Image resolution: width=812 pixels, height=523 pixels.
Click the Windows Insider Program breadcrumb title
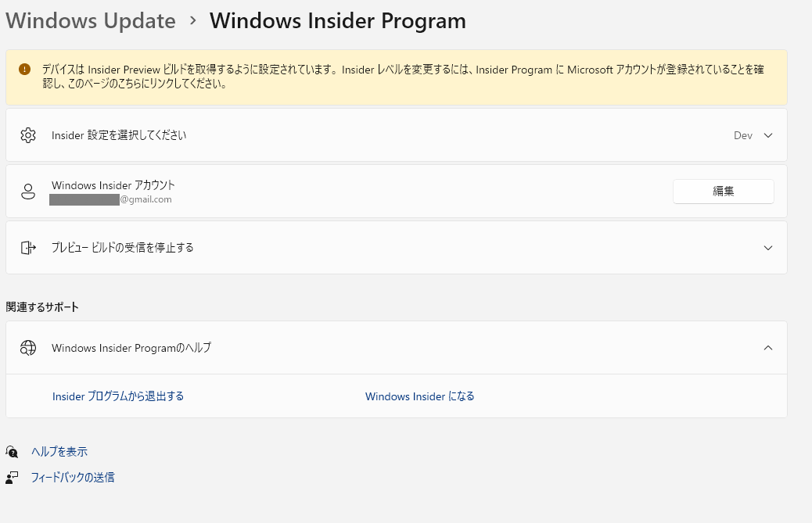click(x=338, y=20)
